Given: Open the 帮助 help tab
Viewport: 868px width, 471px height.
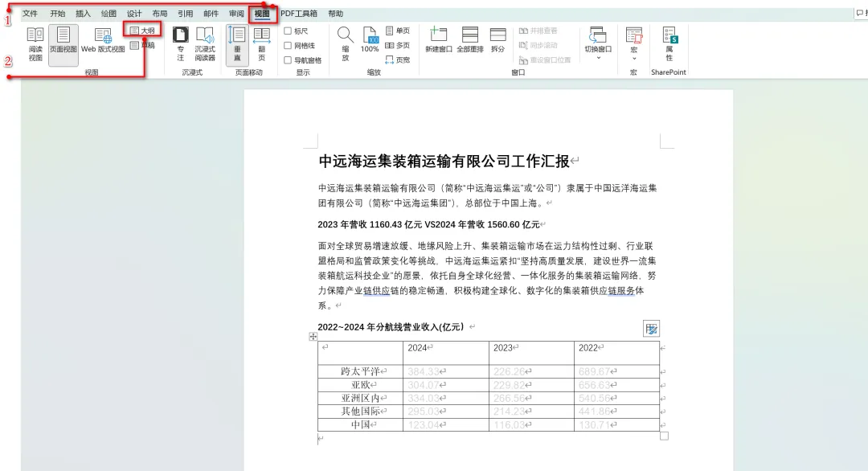Looking at the screenshot, I should click(335, 14).
